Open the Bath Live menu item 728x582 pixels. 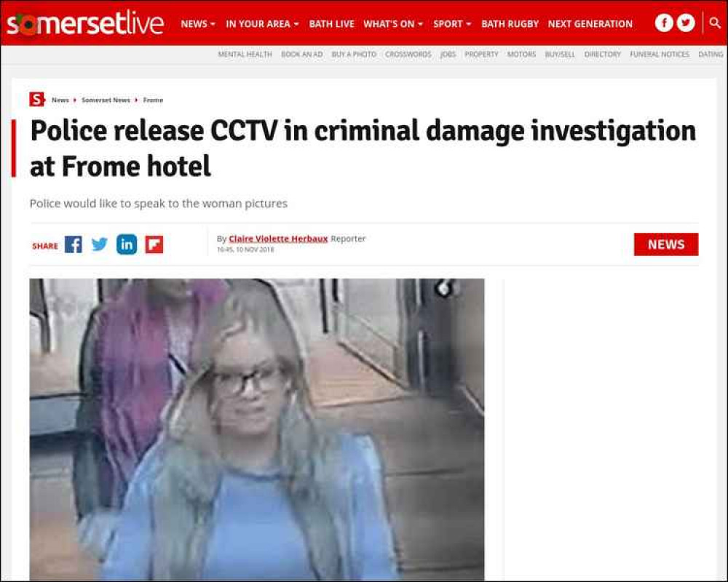(331, 24)
